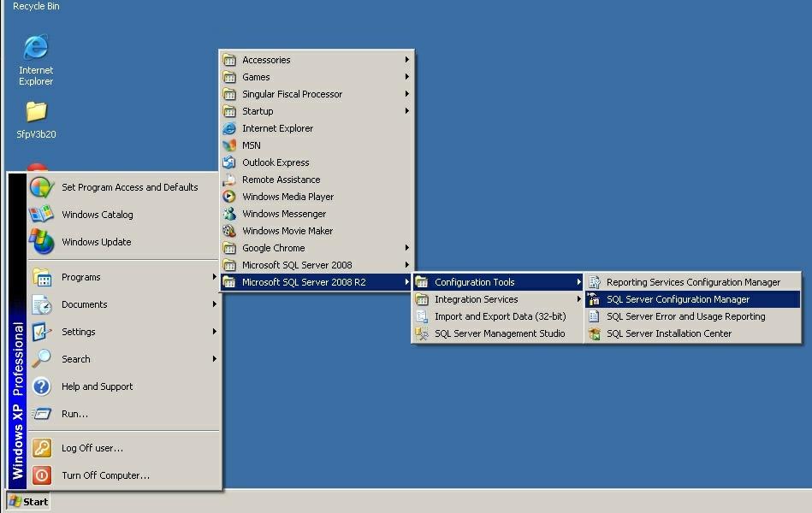The image size is (812, 513).
Task: Click Search magnifier icon in Start menu
Action: [x=41, y=359]
